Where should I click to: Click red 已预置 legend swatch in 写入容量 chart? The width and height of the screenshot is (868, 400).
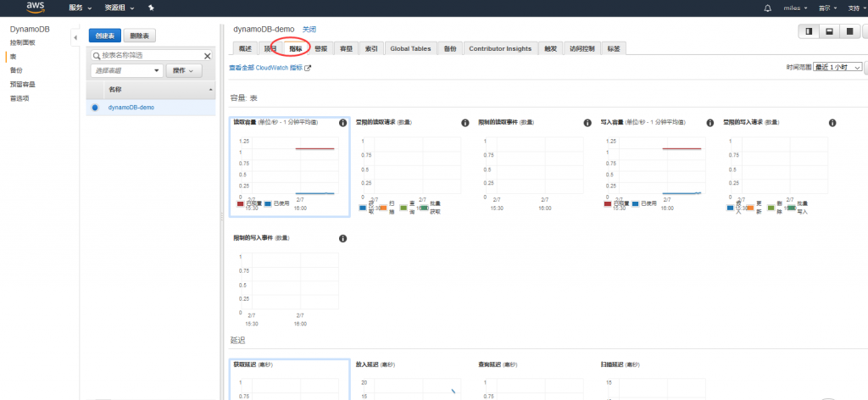click(607, 203)
